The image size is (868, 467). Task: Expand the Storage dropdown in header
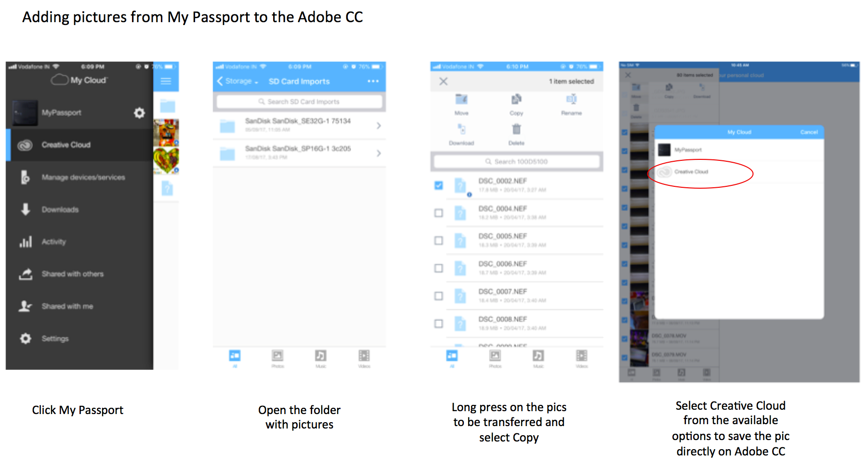coord(238,81)
